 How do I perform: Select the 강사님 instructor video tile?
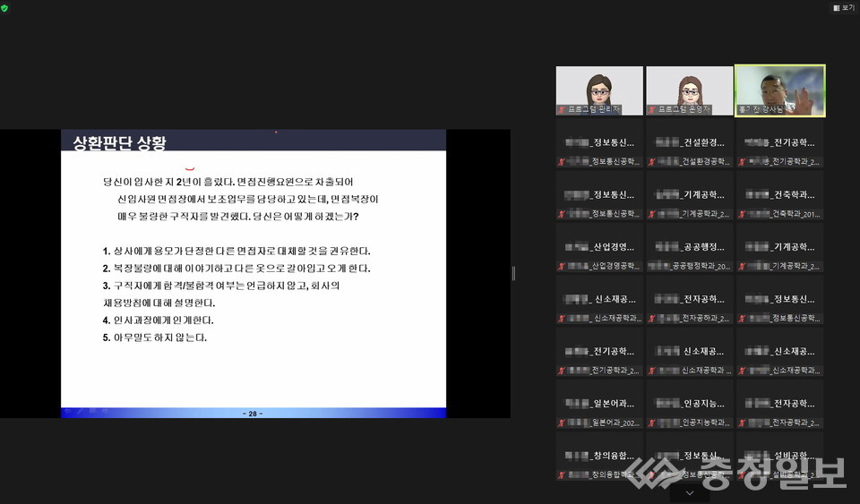tap(780, 91)
